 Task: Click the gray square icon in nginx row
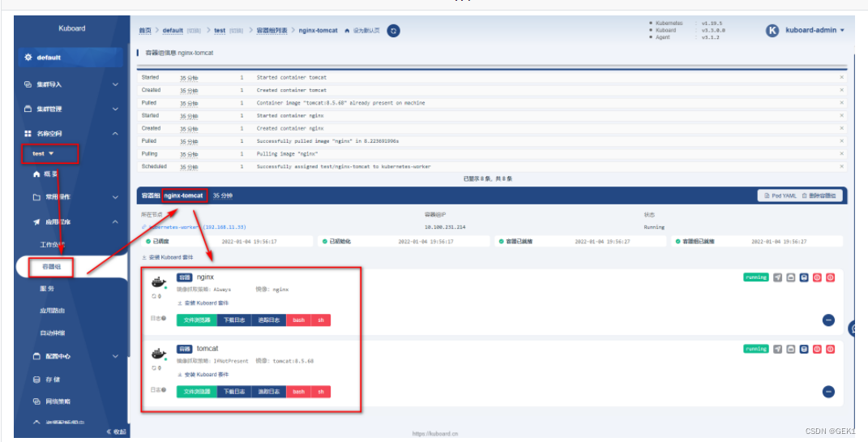[x=791, y=277]
